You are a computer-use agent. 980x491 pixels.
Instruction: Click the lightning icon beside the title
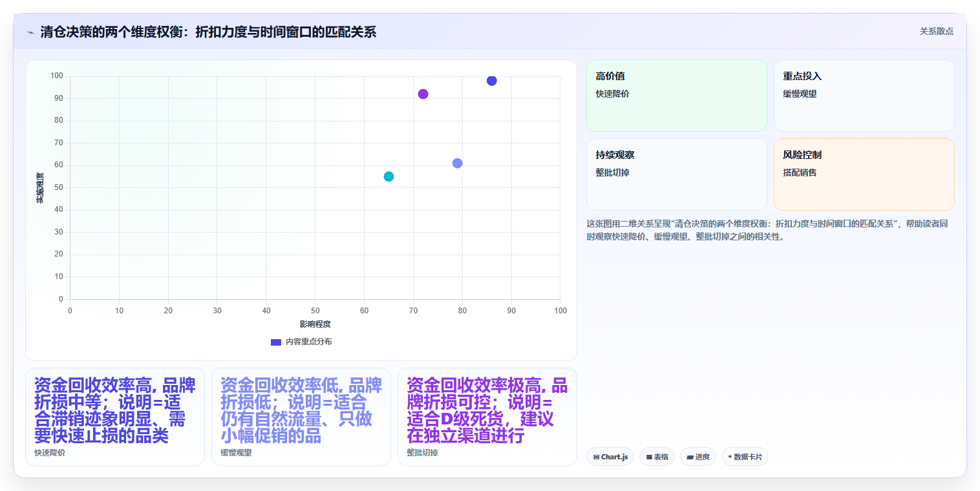30,32
